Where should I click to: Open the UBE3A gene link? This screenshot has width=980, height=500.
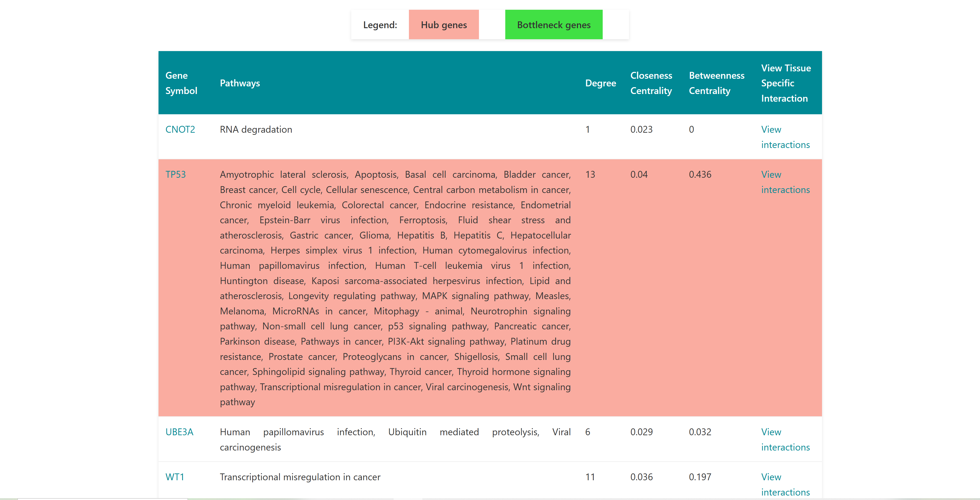pos(179,432)
